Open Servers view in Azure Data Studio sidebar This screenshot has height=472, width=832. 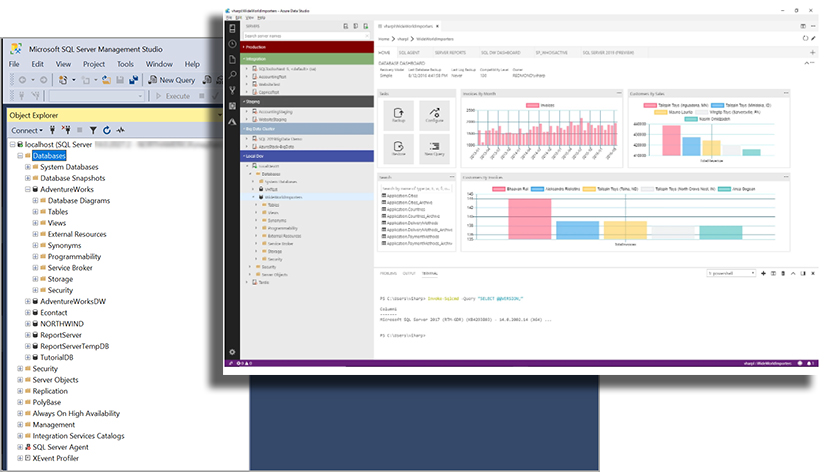(232, 29)
